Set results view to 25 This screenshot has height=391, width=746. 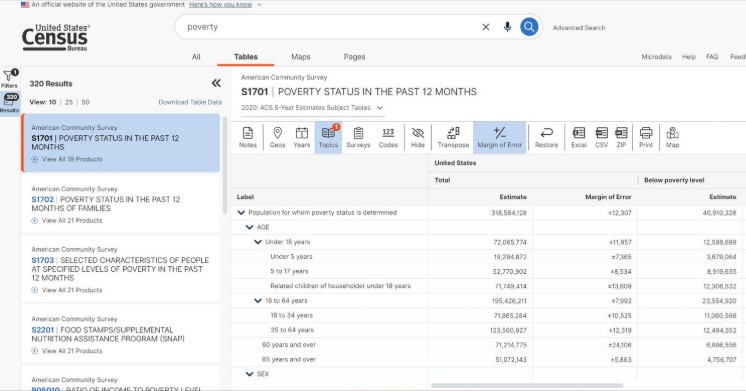[69, 102]
